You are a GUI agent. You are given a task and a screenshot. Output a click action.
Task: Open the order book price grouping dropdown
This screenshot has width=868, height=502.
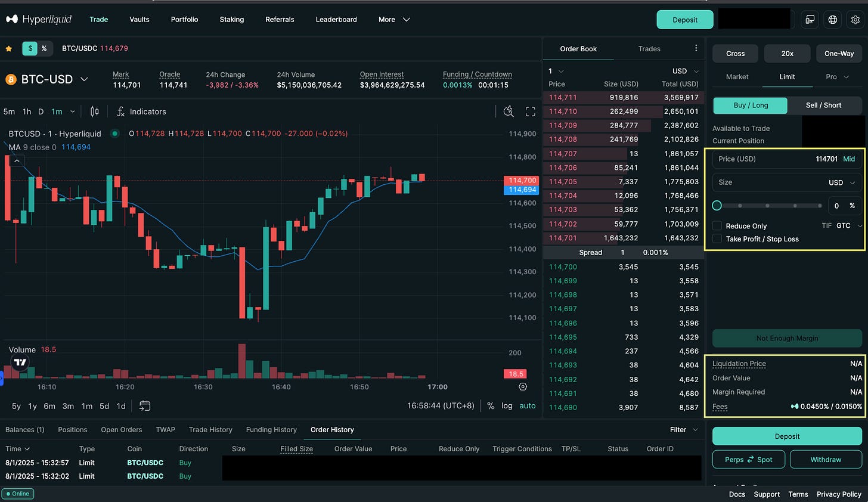[556, 71]
